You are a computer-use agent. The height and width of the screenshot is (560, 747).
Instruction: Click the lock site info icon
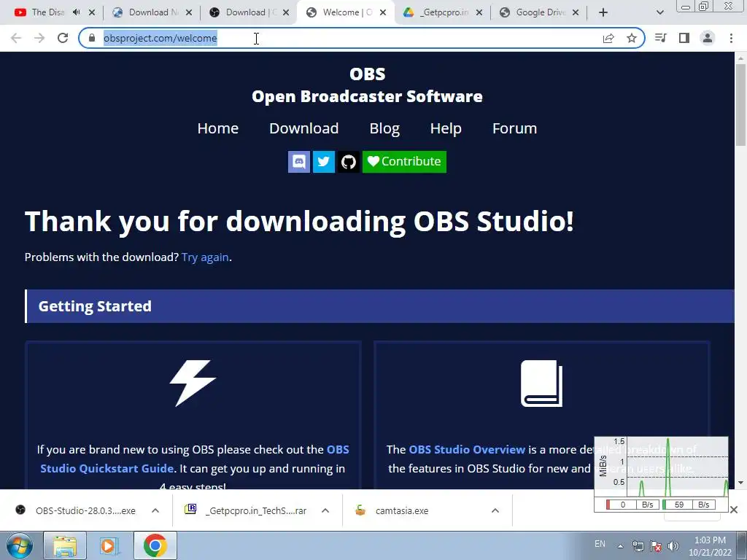[92, 38]
